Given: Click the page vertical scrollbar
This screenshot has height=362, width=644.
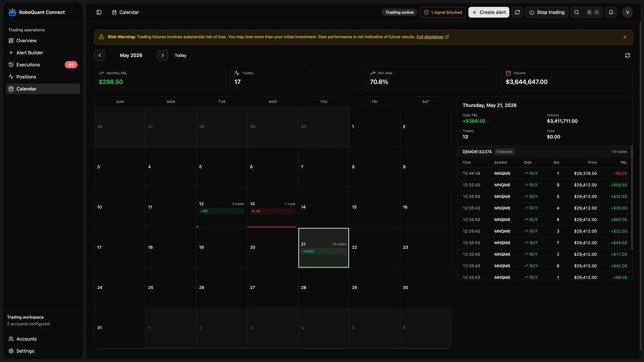Looking at the screenshot, I should click(640, 186).
